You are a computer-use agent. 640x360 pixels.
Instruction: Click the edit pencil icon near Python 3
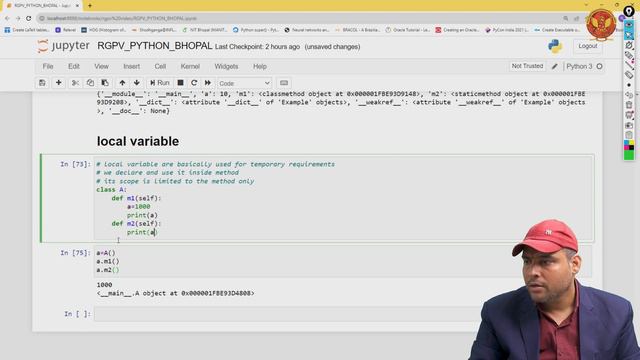[554, 67]
